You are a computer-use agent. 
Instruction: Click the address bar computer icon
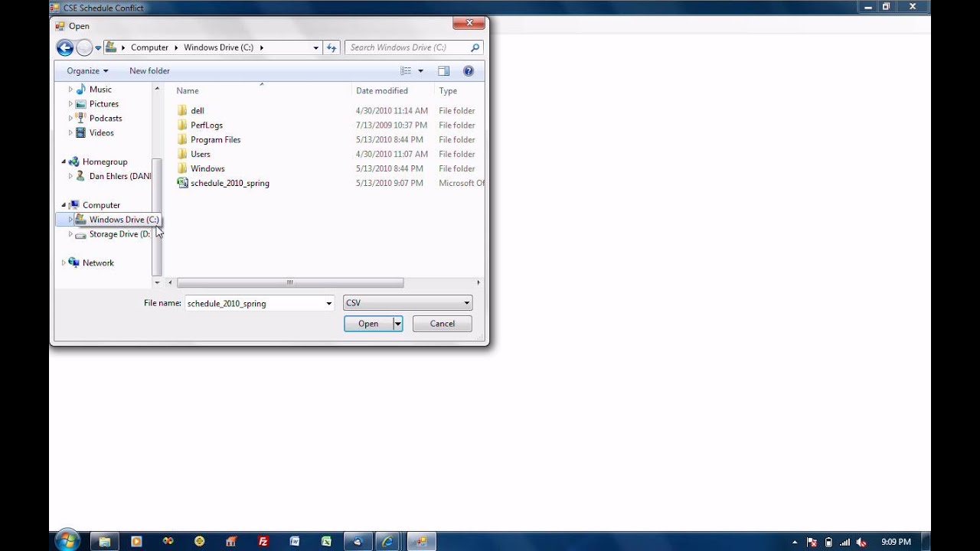click(x=112, y=47)
